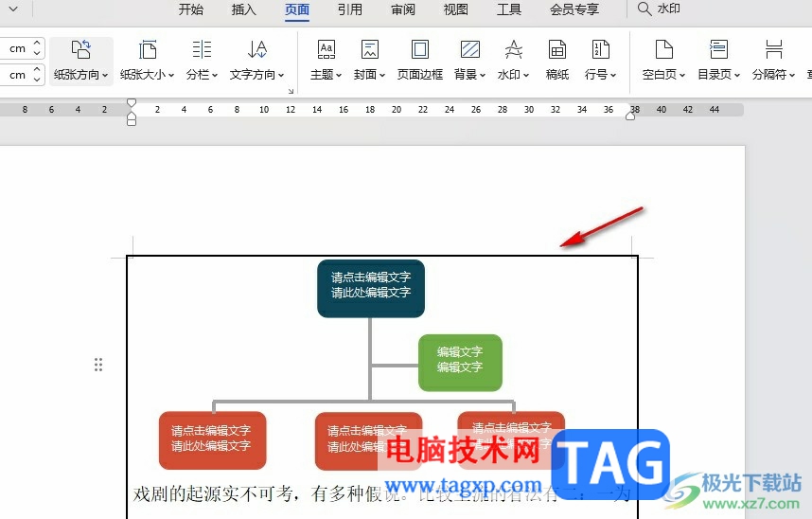Increase the lower cm margin value
This screenshot has height=519, width=812.
pos(37,69)
